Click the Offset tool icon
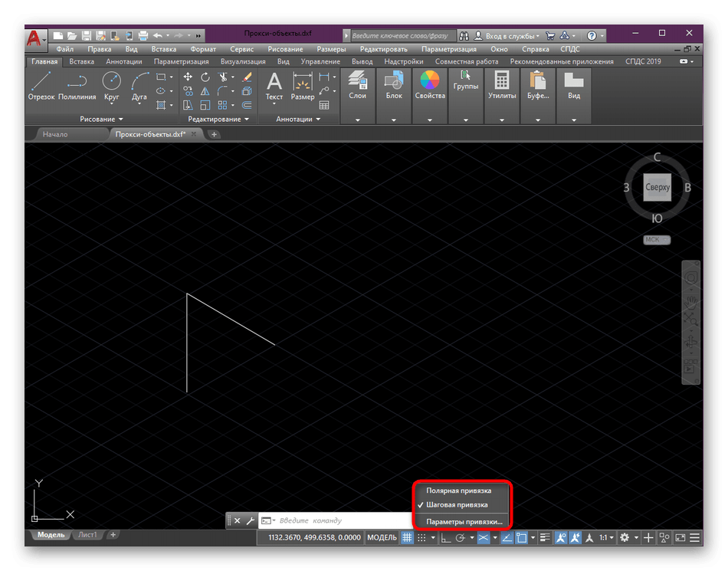 (247, 105)
